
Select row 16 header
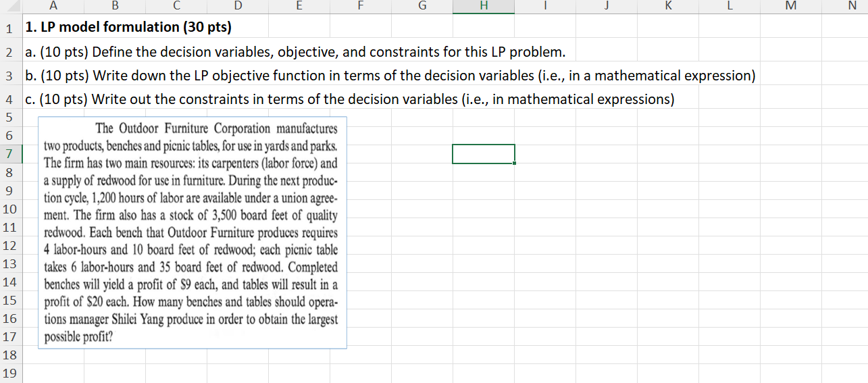tap(11, 318)
